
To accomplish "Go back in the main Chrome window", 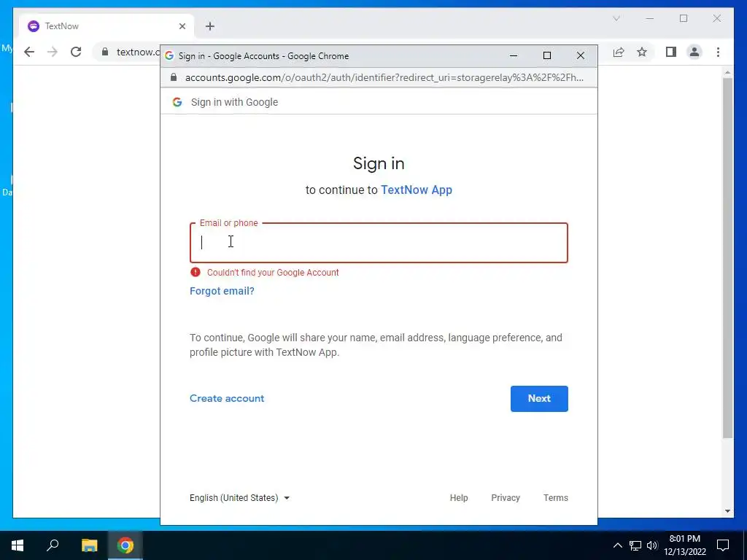I will coord(29,52).
